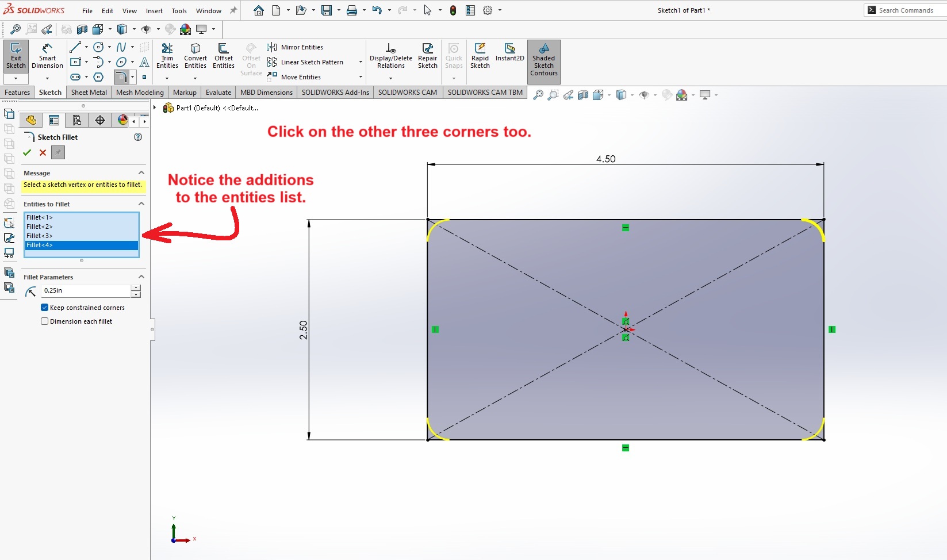
Task: Enable Dimension each fillet checkbox
Action: coord(45,321)
